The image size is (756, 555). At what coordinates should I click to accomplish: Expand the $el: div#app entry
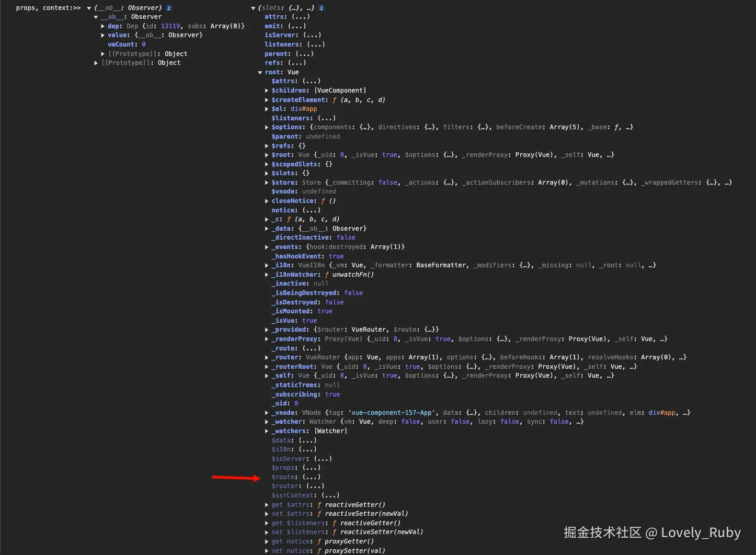[267, 109]
